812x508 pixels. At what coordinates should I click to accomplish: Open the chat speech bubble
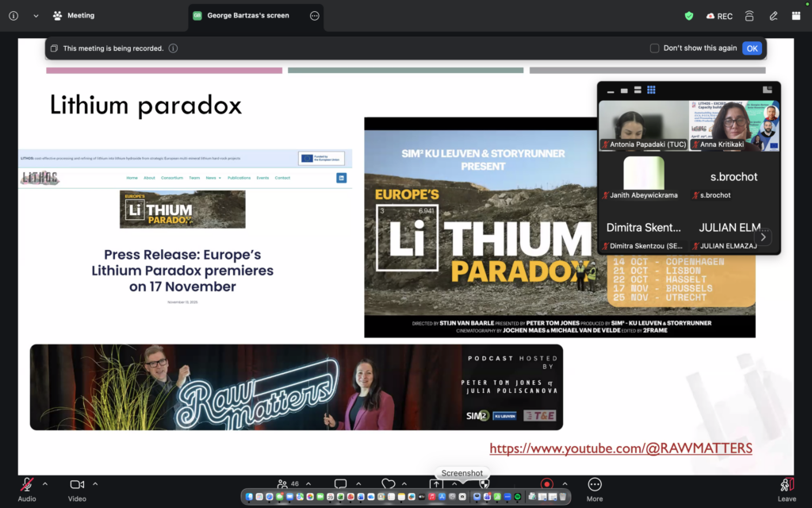(x=340, y=484)
